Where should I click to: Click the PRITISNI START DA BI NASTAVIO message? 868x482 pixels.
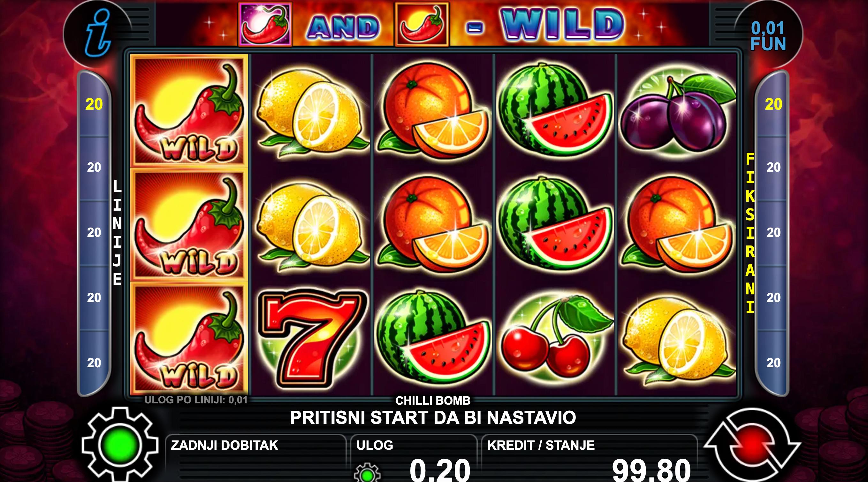pos(433,417)
